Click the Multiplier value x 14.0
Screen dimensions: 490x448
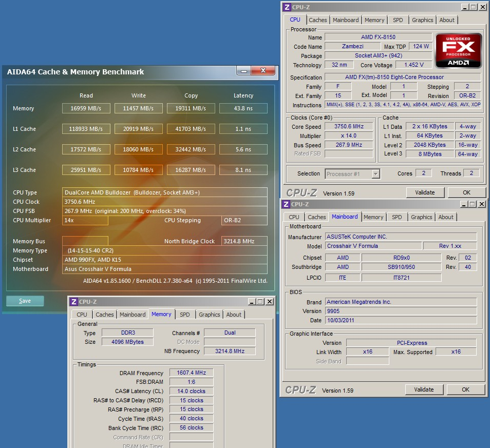point(349,136)
